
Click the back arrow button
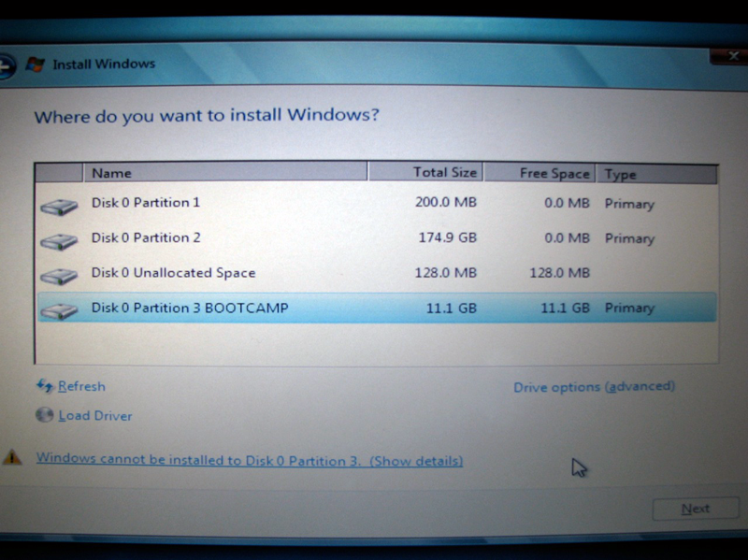[7, 66]
